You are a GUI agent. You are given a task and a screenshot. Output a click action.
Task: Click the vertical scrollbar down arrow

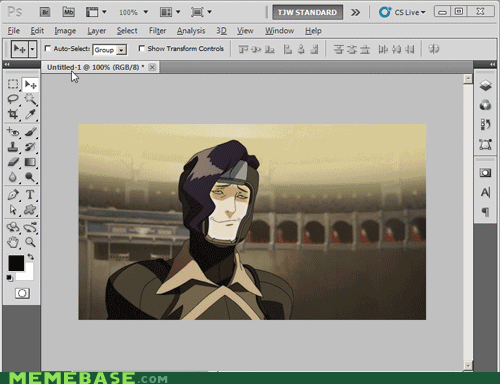tap(468, 366)
